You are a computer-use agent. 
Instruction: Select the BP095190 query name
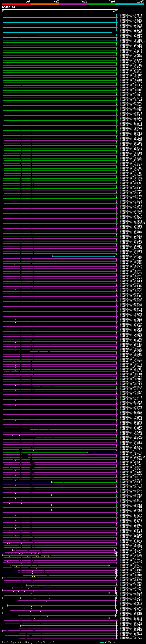tap(8, 8)
